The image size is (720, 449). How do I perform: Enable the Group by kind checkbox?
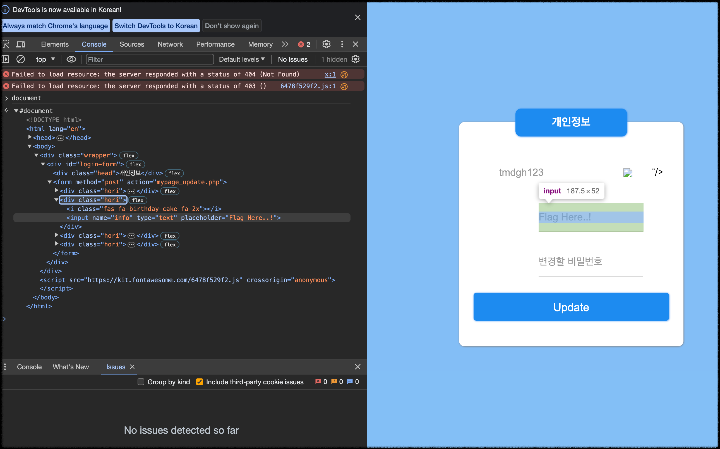[141, 382]
